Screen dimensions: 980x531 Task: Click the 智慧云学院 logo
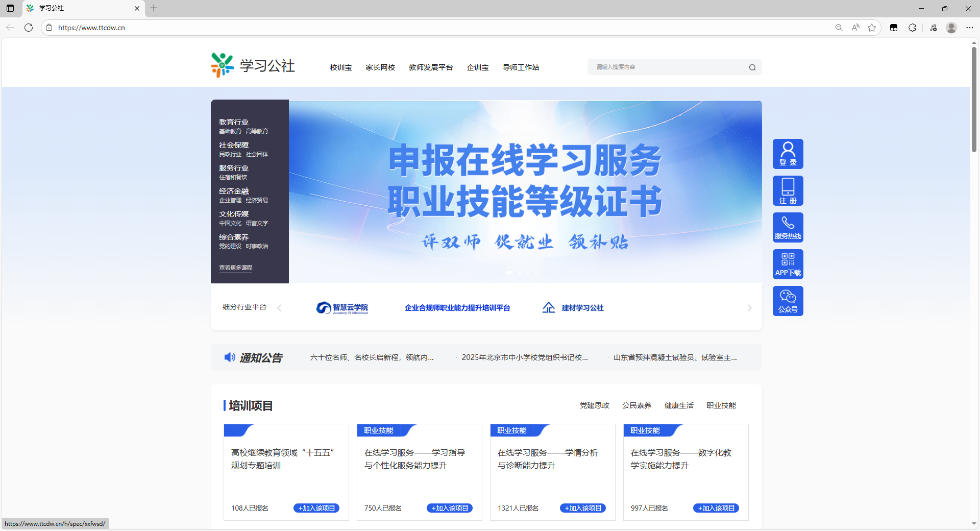342,308
